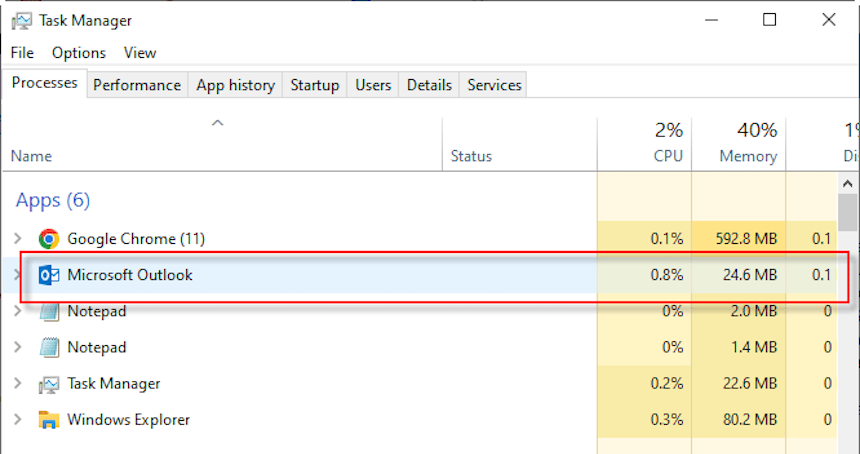Select the Microsoft Outlook process row
Screen dimensions: 860x454
[x=419, y=275]
